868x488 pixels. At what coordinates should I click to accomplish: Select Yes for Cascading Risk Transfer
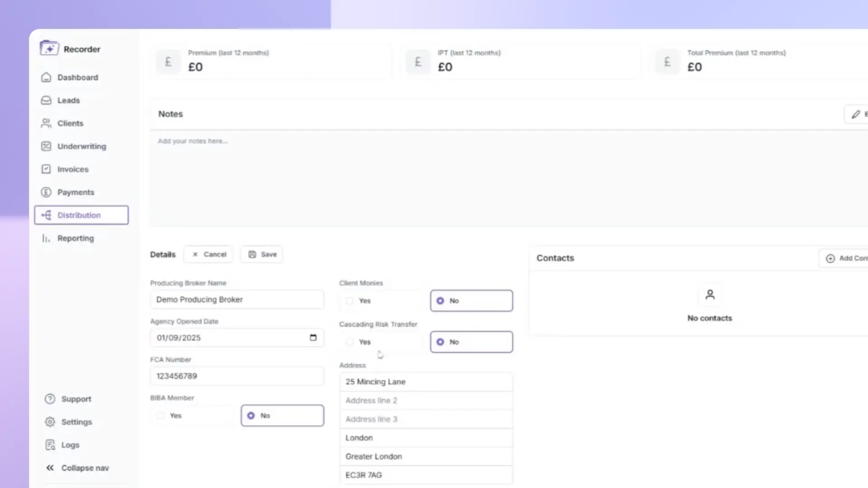[x=350, y=342]
